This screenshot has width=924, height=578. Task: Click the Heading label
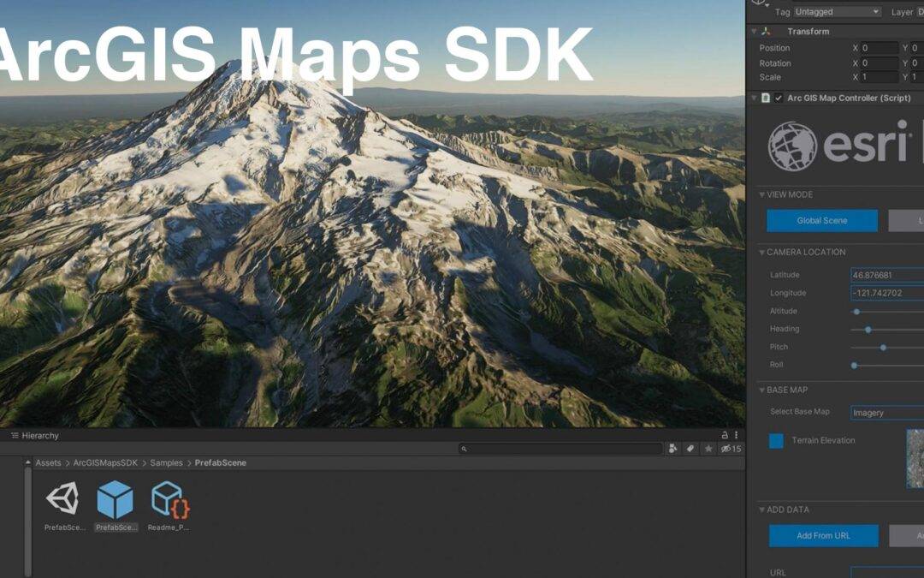(x=785, y=329)
